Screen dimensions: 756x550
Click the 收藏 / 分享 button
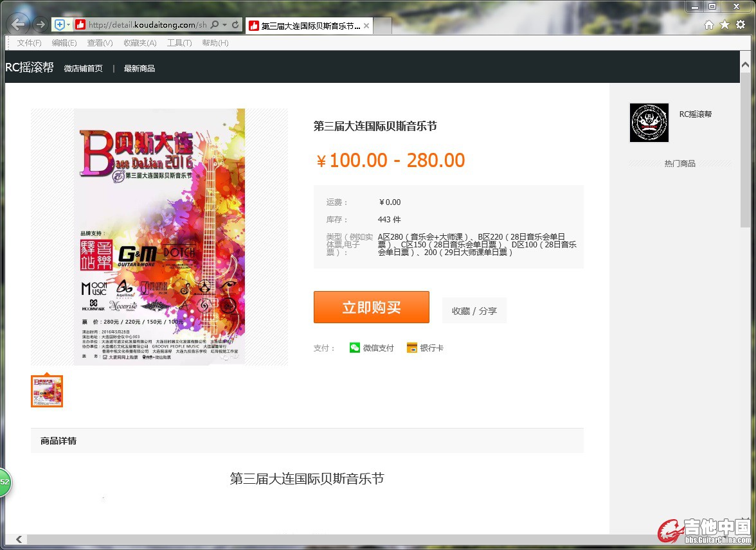pos(474,310)
